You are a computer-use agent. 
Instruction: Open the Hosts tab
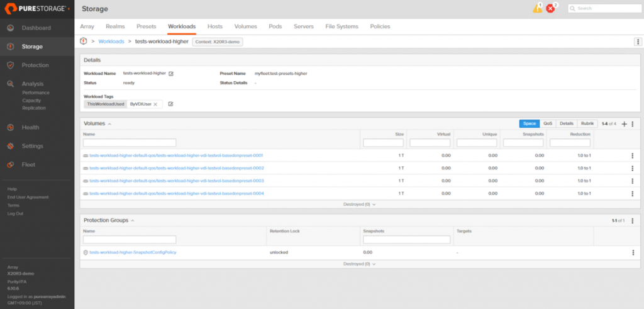[215, 26]
